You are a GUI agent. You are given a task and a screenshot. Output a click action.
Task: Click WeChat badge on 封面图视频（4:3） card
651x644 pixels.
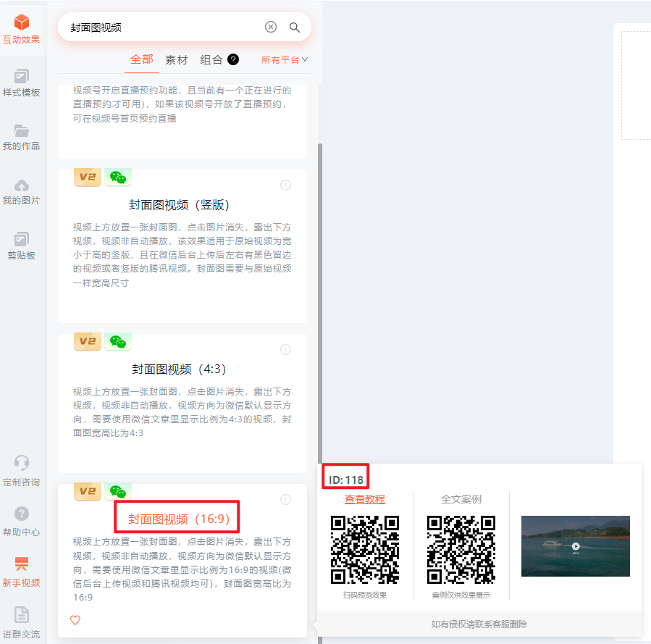tap(118, 341)
